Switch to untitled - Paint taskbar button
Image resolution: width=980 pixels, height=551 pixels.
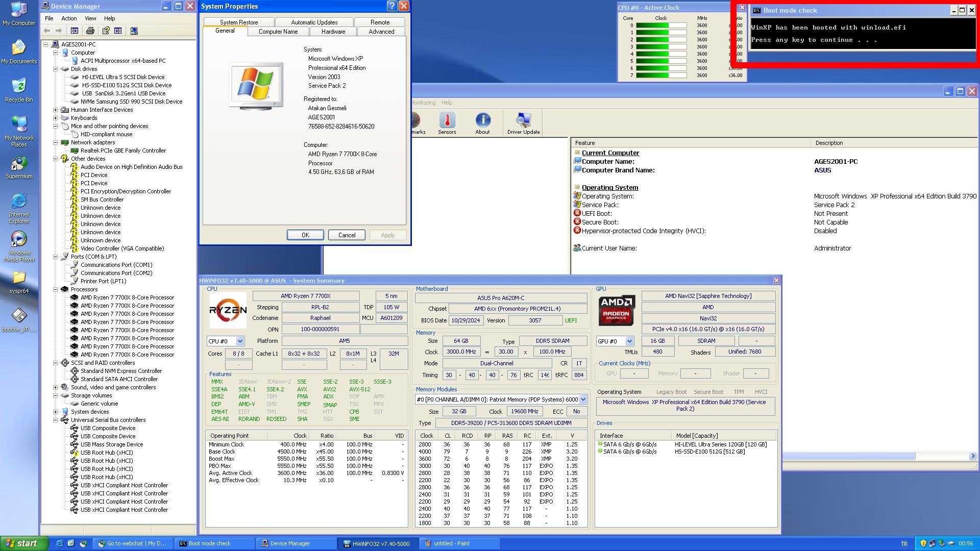click(x=459, y=543)
